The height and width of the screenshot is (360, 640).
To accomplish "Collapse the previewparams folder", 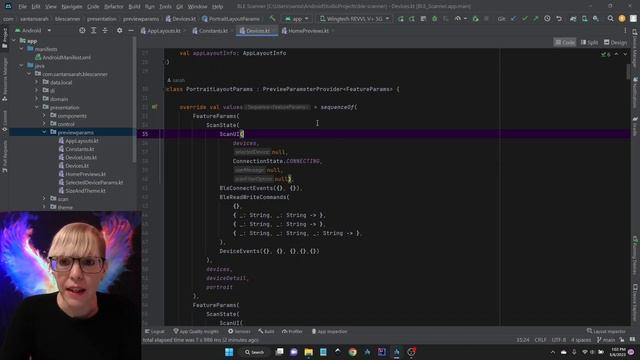I will 44,132.
